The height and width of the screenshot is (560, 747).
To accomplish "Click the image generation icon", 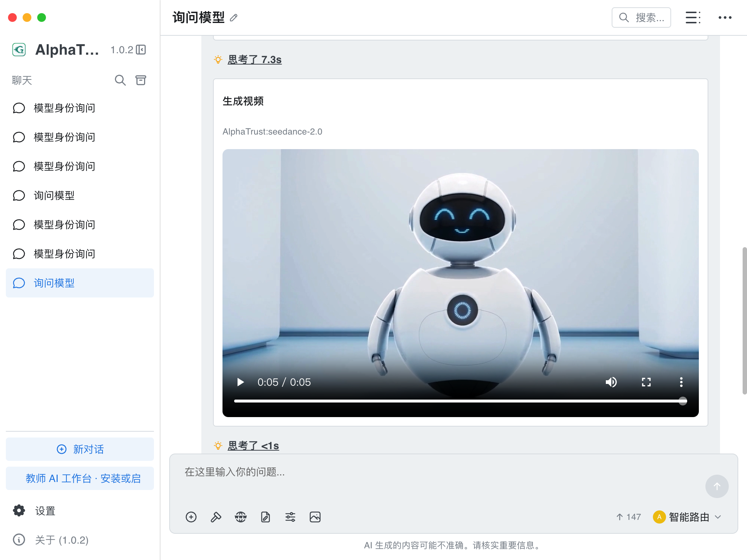I will point(315,517).
